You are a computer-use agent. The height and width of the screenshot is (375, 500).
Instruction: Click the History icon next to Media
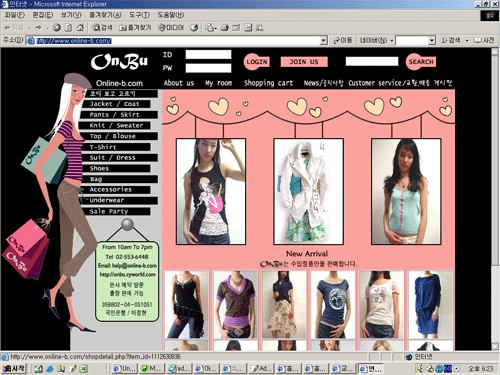click(x=194, y=28)
